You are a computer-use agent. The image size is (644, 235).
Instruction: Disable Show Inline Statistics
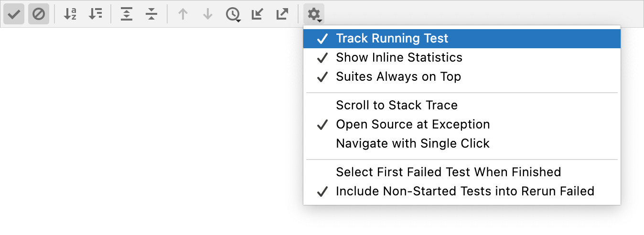click(x=462, y=57)
